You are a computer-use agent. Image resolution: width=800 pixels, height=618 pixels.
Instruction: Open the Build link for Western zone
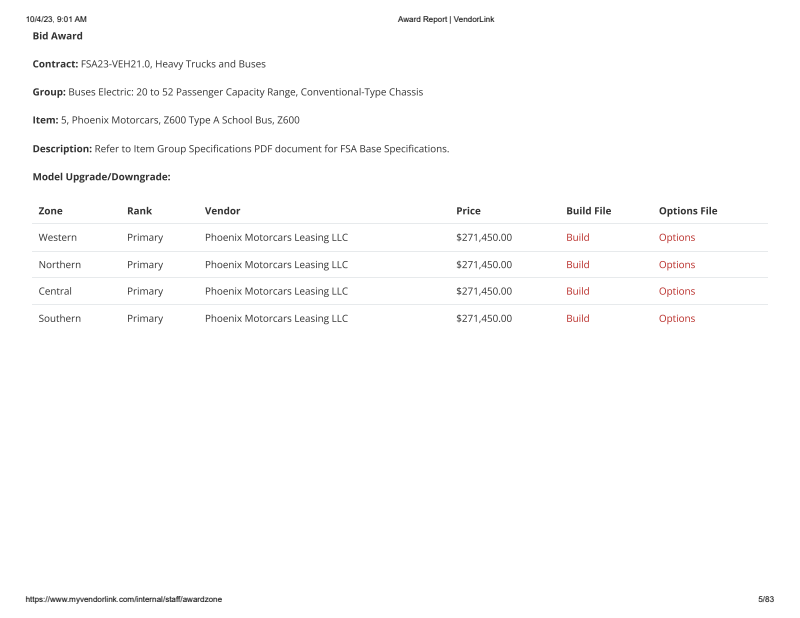(577, 238)
